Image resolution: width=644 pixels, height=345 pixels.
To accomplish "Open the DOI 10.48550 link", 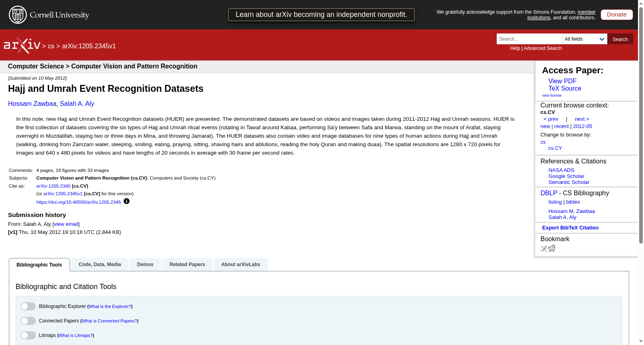I will [78, 202].
